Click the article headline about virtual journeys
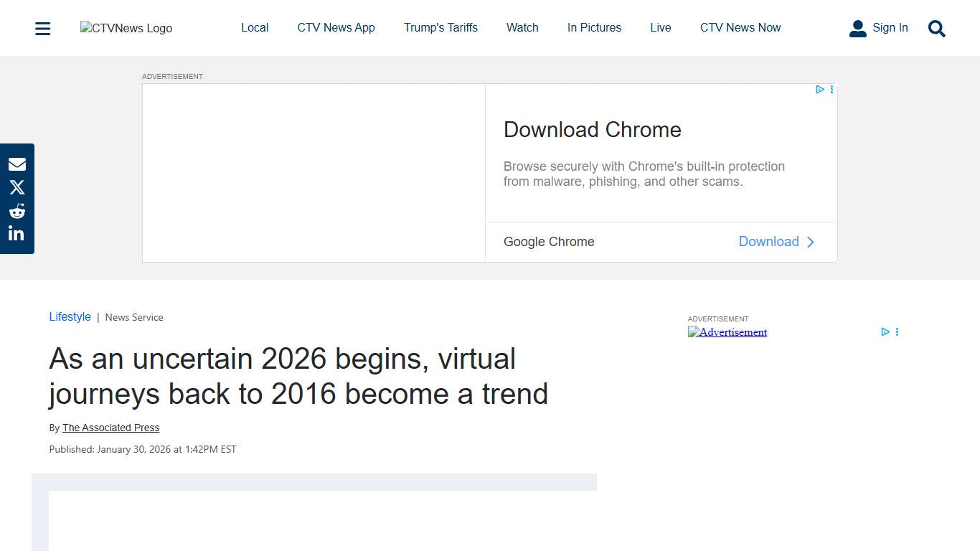The width and height of the screenshot is (980, 551). 298,376
